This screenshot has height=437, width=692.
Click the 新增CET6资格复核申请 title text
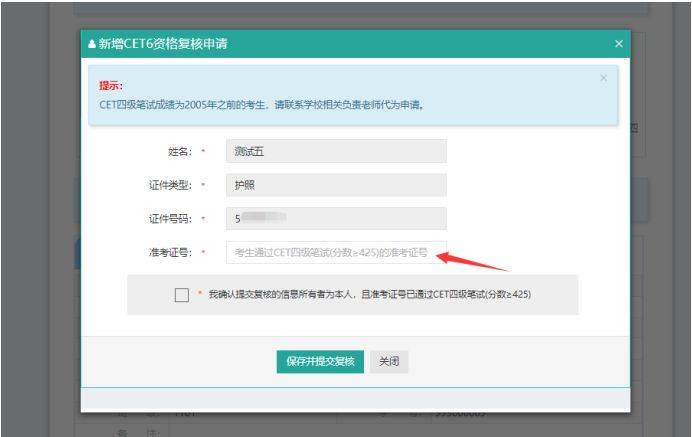[x=163, y=44]
